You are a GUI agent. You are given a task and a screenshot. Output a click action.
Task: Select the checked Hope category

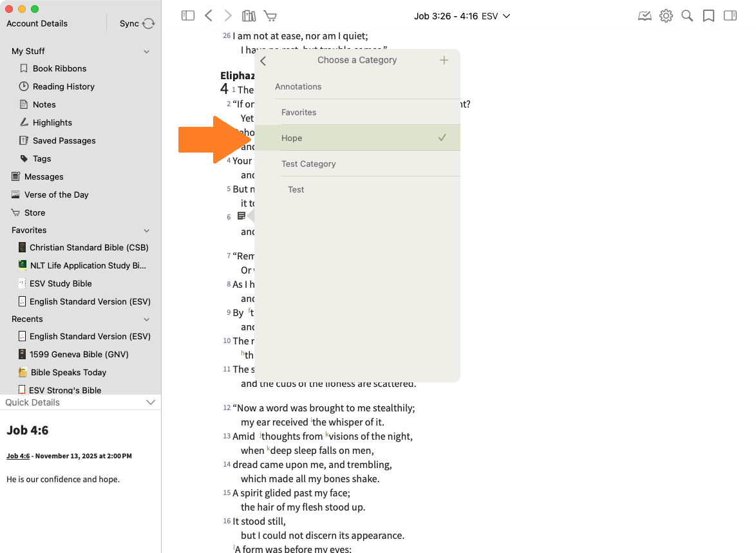coord(357,138)
